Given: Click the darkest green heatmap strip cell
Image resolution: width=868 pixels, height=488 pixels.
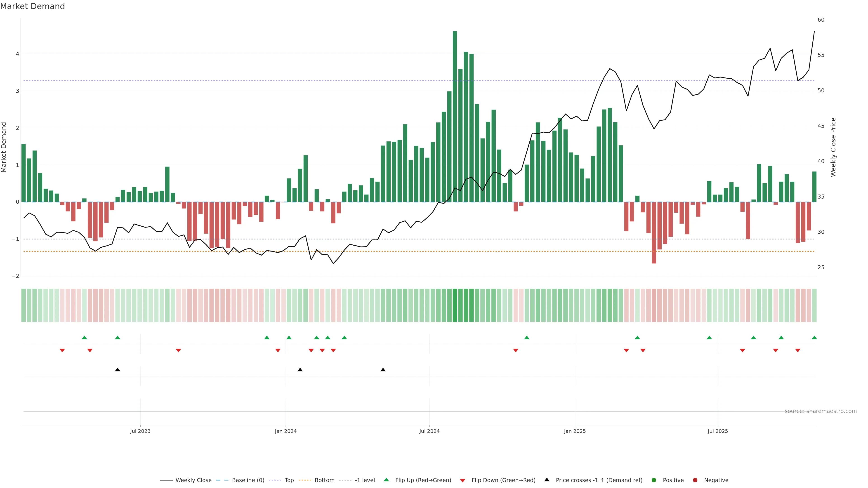Looking at the screenshot, I should (455, 305).
